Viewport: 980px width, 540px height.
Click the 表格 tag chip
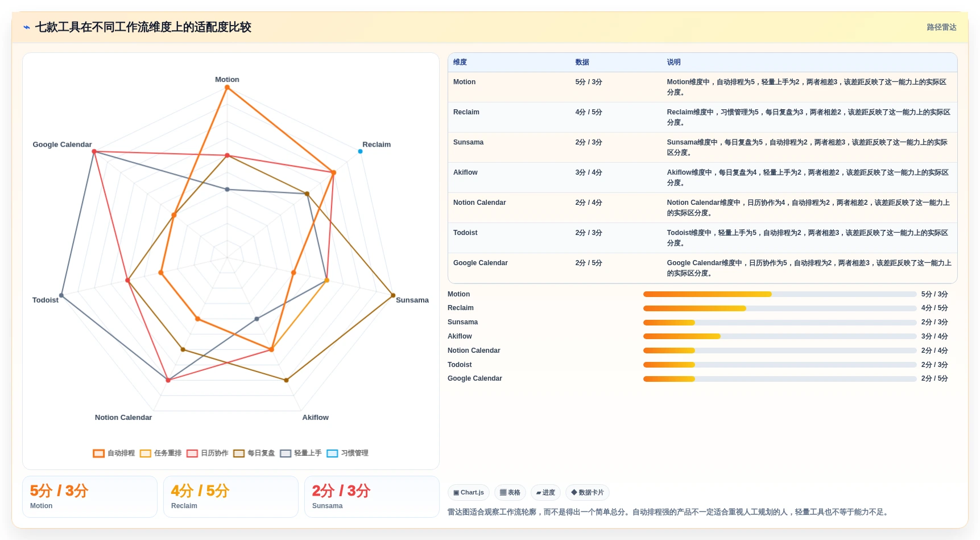(x=510, y=493)
